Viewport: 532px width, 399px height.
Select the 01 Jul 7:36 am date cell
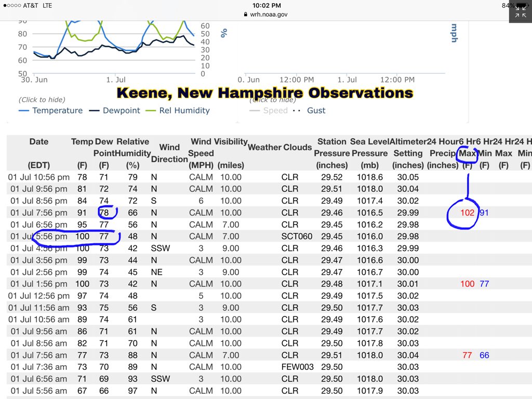pos(38,367)
